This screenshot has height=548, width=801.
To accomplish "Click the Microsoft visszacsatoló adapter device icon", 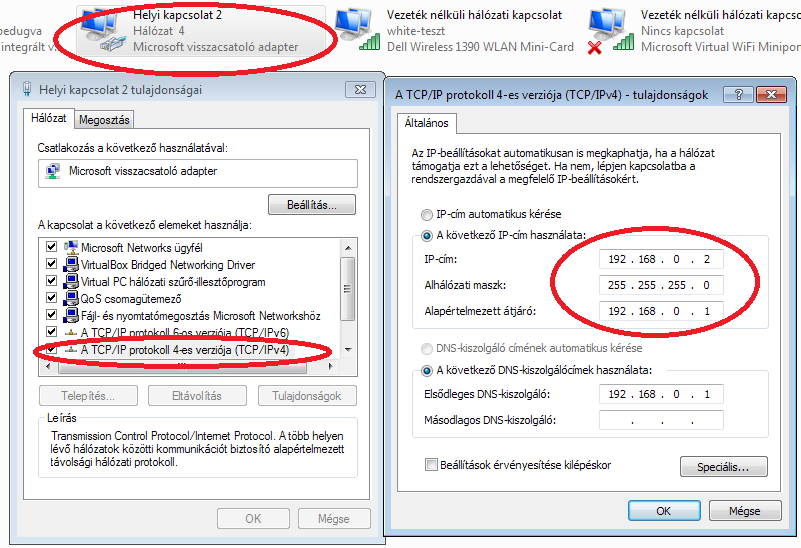I will point(53,171).
